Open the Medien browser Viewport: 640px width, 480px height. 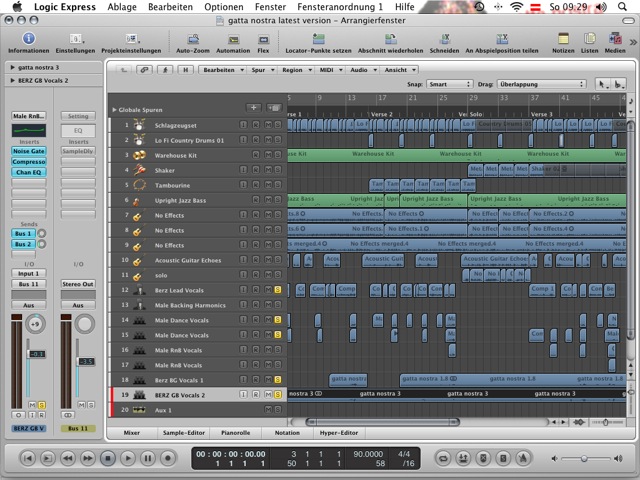pyautogui.click(x=615, y=39)
